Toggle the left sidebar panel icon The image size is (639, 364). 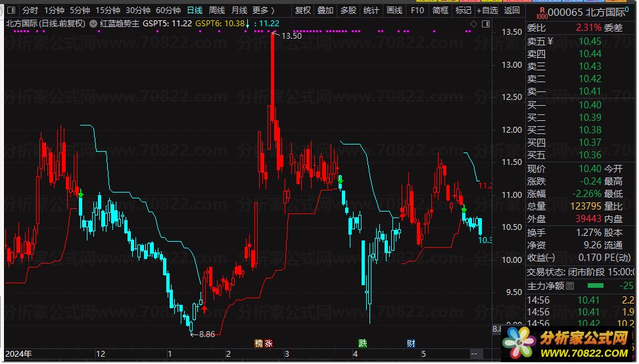tap(11, 10)
